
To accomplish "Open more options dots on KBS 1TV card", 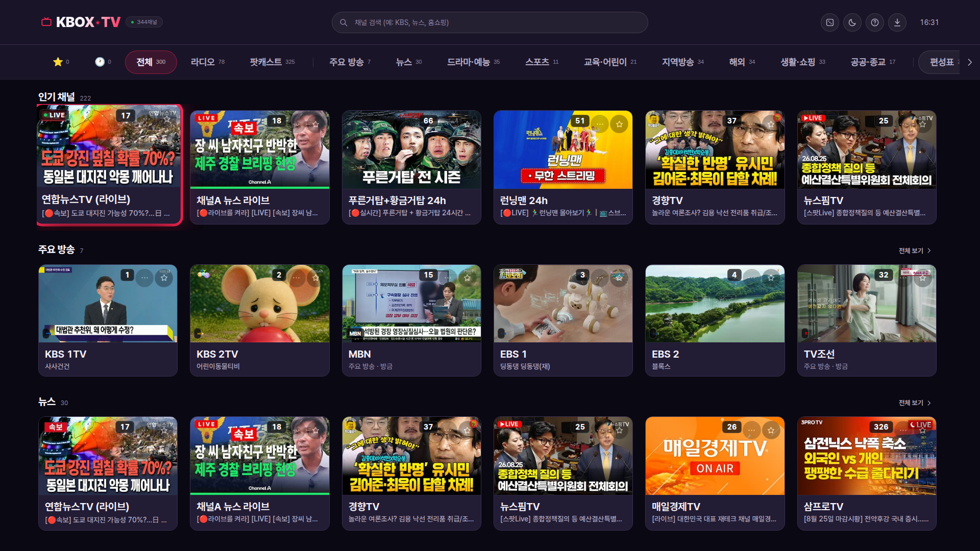I will (144, 278).
